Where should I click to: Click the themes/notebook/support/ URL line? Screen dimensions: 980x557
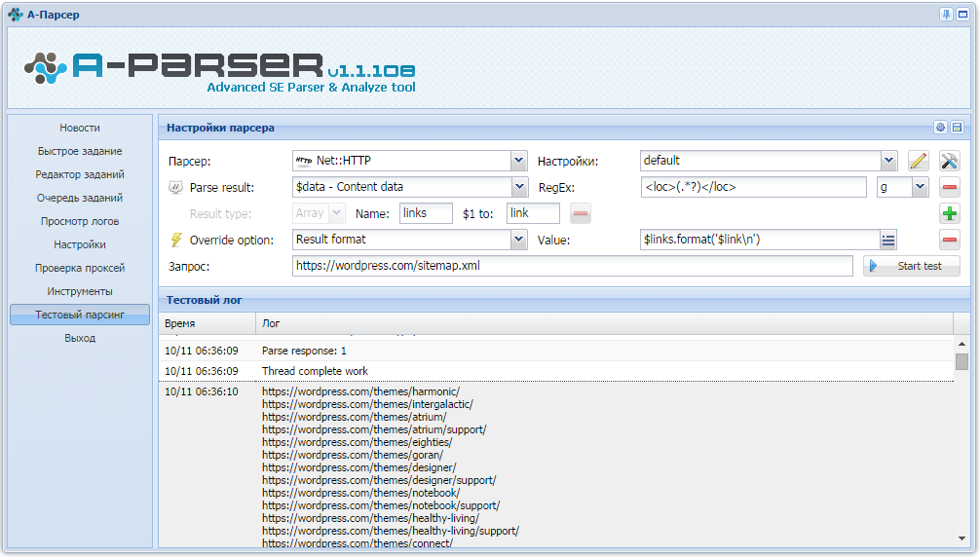tap(381, 505)
